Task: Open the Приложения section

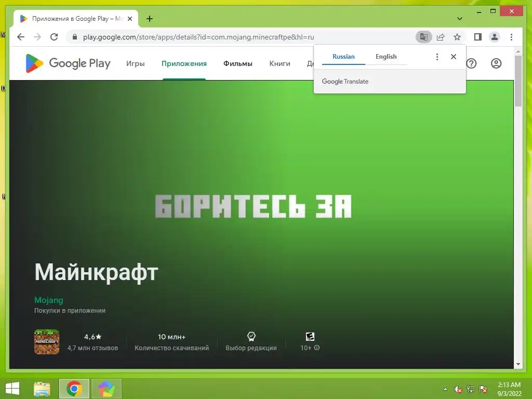Action: tap(184, 63)
